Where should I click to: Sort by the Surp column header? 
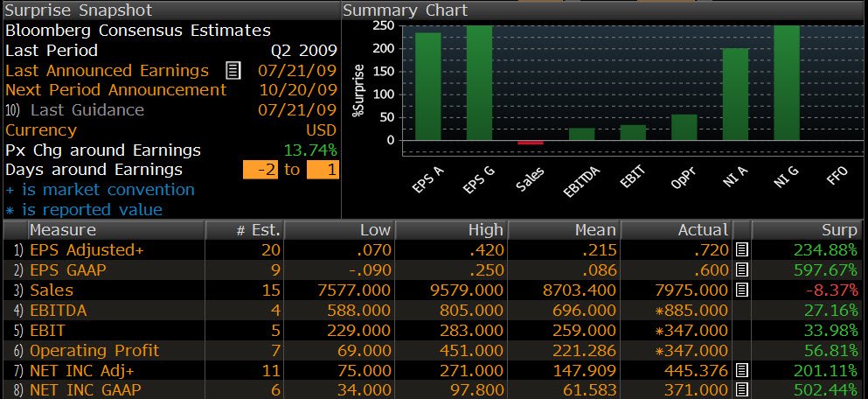click(807, 230)
